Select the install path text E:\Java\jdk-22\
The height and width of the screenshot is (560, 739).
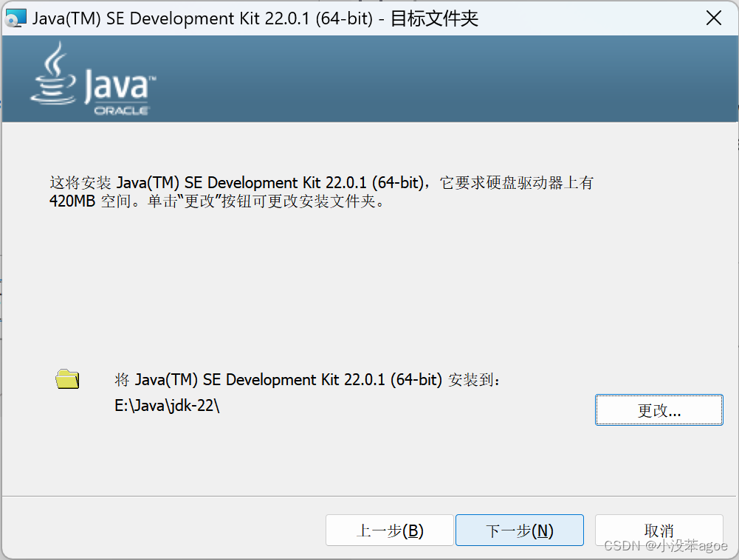[167, 406]
